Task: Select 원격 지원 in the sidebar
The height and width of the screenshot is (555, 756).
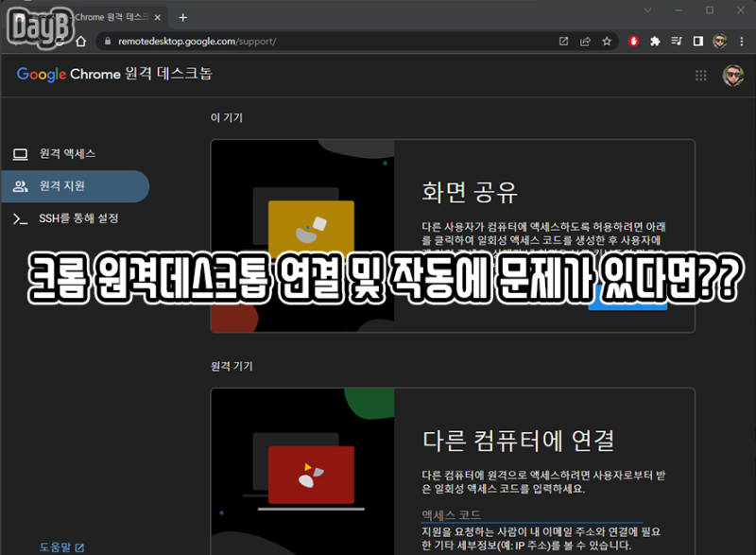Action: 76,186
